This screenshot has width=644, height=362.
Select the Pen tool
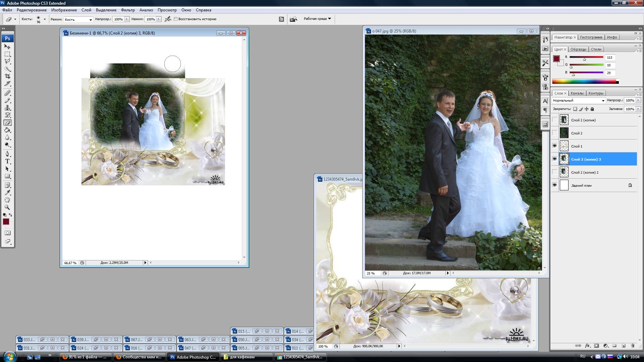point(7,154)
